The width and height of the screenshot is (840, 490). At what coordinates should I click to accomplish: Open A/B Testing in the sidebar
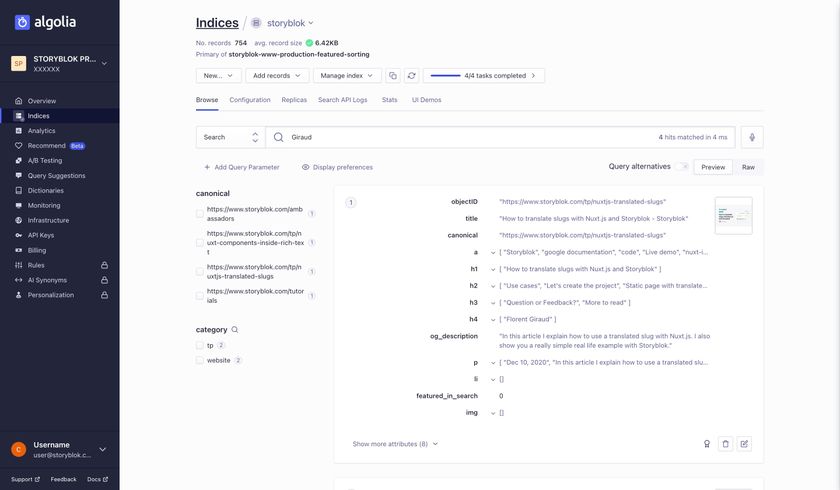[45, 161]
